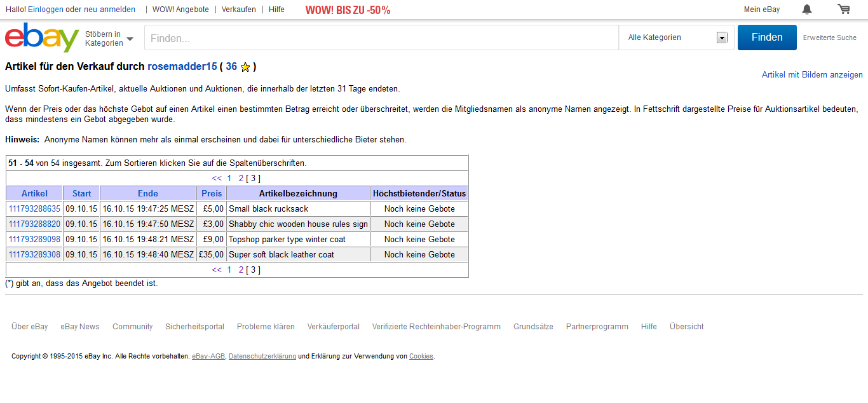This screenshot has width=868, height=403.
Task: Open Hilfe in top bar
Action: (276, 10)
